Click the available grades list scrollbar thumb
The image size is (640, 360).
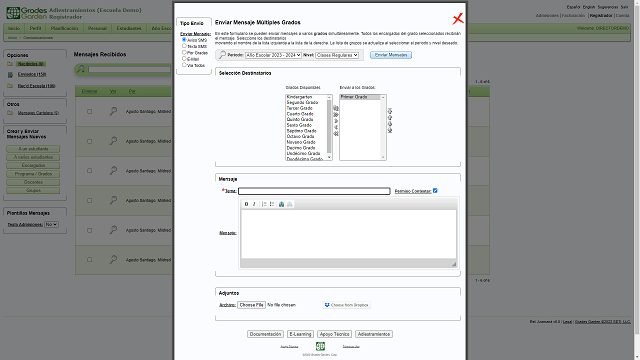point(329,127)
